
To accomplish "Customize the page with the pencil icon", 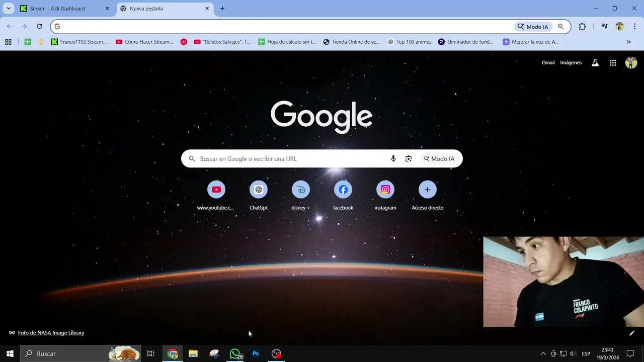I will point(632,333).
